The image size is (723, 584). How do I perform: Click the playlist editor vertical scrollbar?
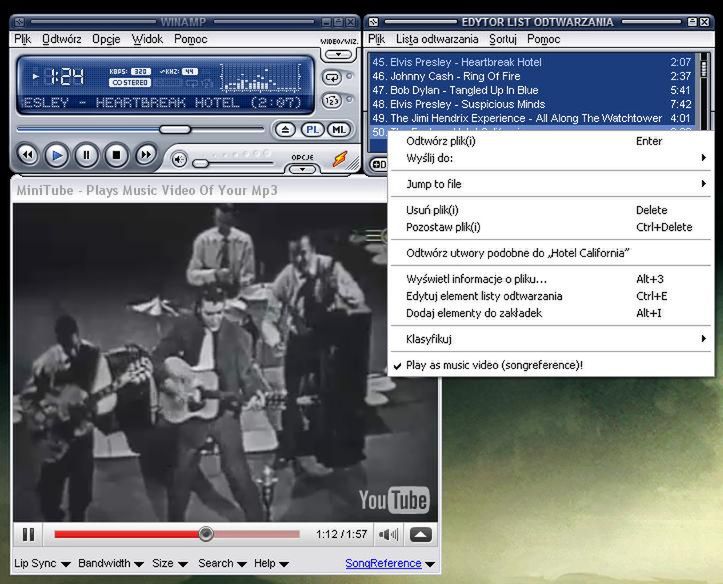click(x=704, y=92)
